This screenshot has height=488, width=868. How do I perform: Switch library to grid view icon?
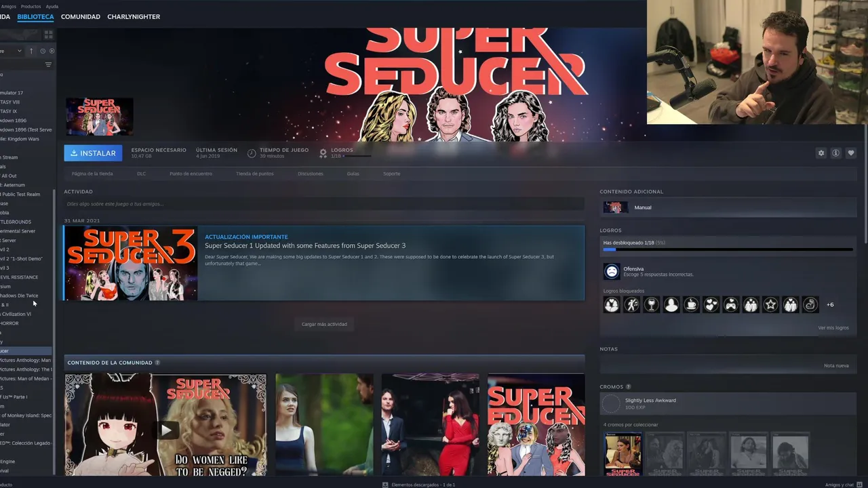tap(48, 34)
